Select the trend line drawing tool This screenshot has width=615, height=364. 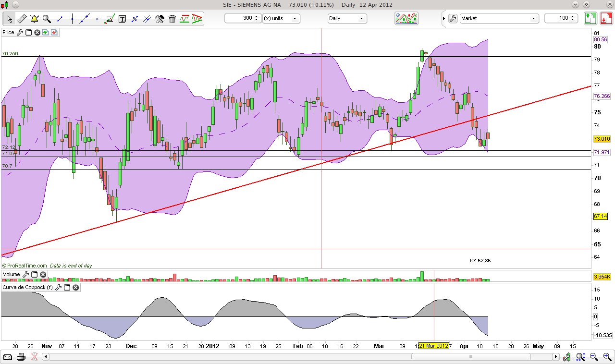click(85, 18)
